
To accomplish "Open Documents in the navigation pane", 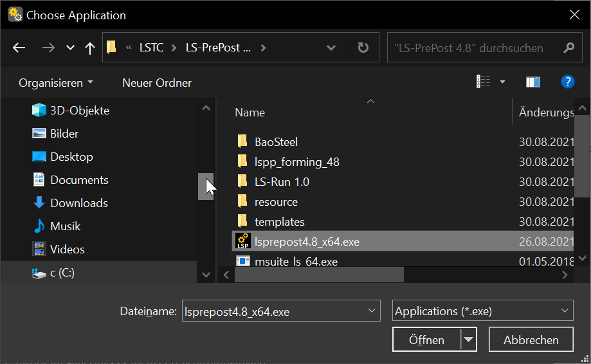I will pyautogui.click(x=79, y=179).
